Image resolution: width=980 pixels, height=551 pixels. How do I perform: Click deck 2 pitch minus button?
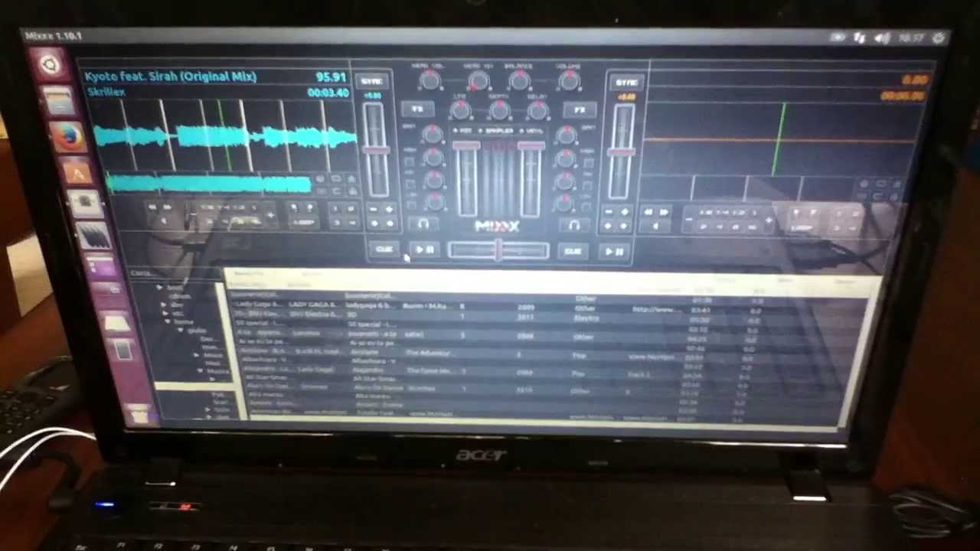pos(609,213)
